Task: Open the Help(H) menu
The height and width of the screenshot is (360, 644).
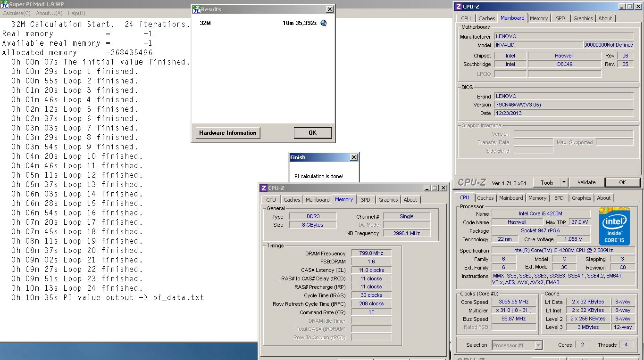Action: point(76,13)
